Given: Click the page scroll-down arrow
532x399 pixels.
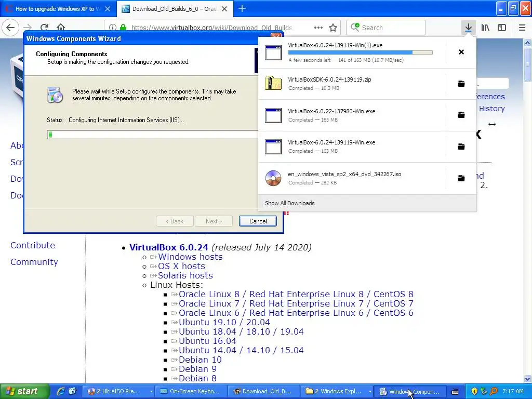Looking at the screenshot, I should click(528, 379).
